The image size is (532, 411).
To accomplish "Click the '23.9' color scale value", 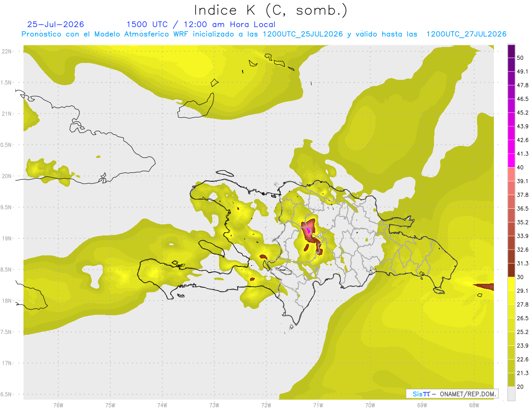I will coord(523,345).
